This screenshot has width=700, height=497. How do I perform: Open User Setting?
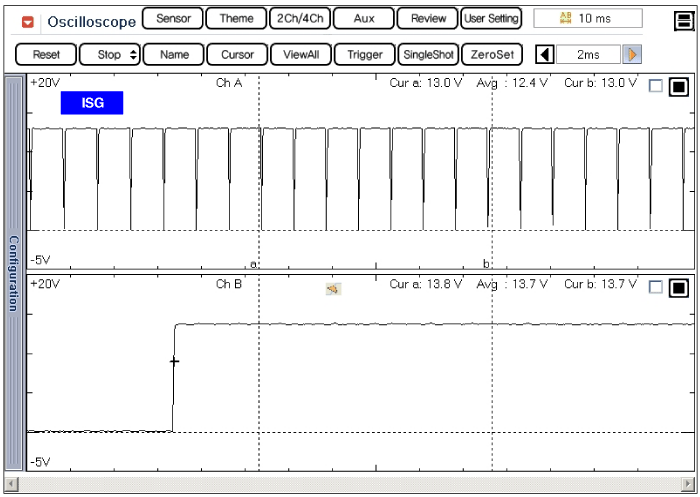491,19
